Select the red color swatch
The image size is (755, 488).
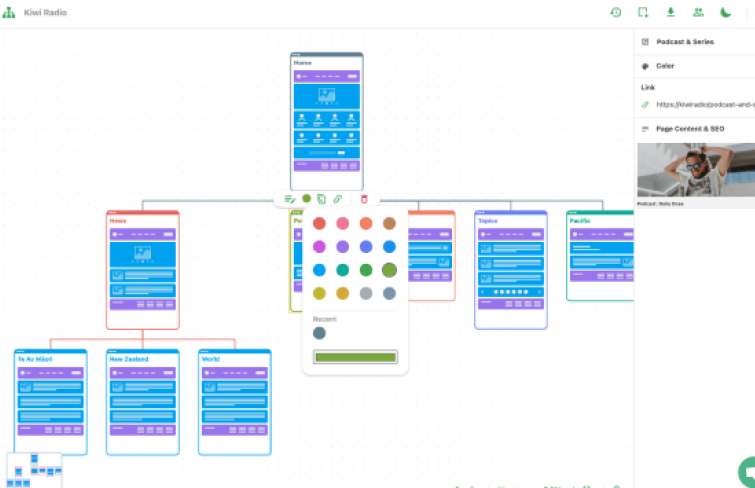319,224
